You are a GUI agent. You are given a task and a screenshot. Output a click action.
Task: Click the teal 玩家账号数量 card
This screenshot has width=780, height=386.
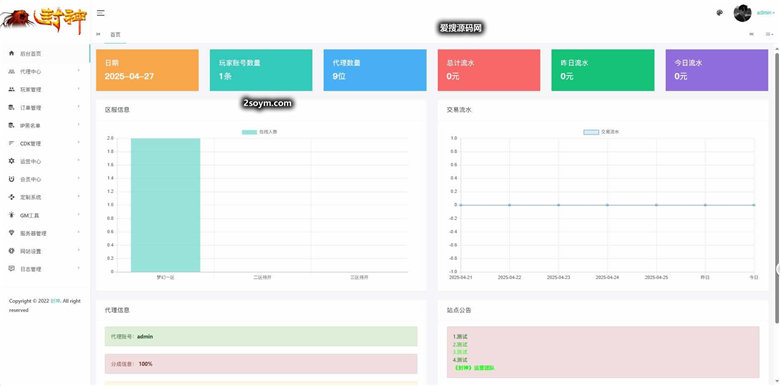pyautogui.click(x=261, y=70)
